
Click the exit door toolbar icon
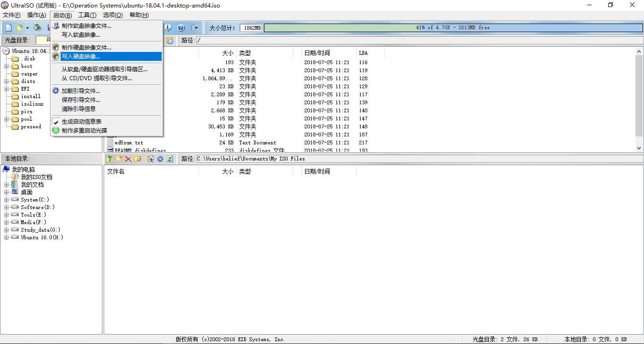(194, 28)
